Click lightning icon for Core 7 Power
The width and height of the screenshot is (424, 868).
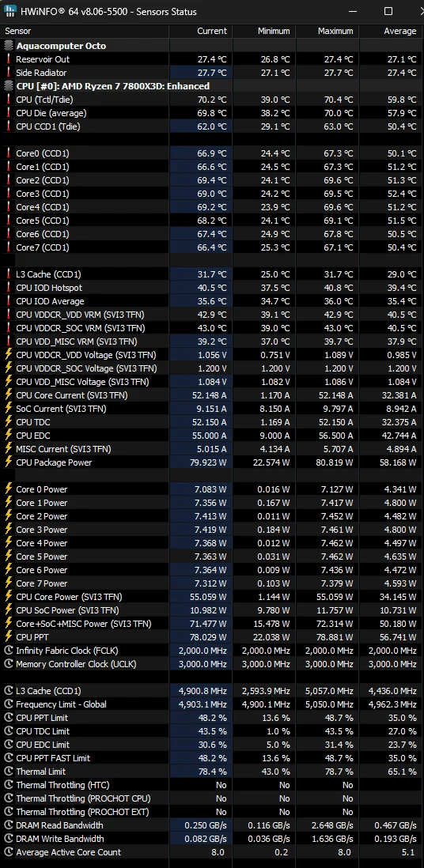(9, 583)
